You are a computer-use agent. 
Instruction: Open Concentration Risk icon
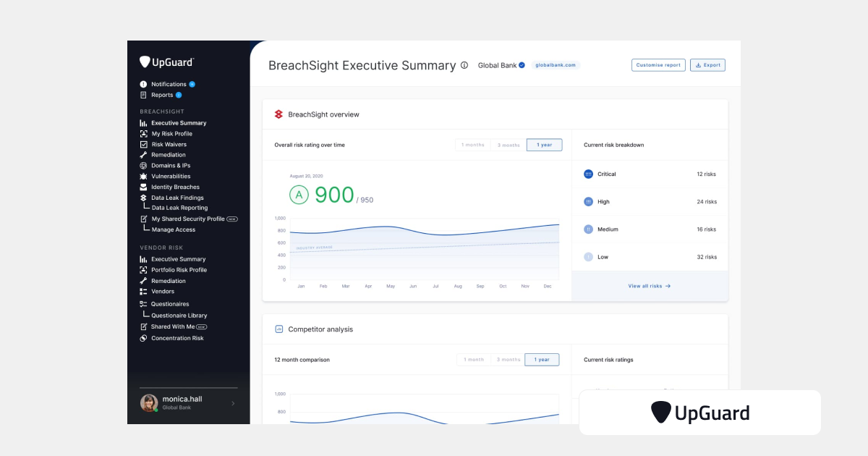click(143, 338)
